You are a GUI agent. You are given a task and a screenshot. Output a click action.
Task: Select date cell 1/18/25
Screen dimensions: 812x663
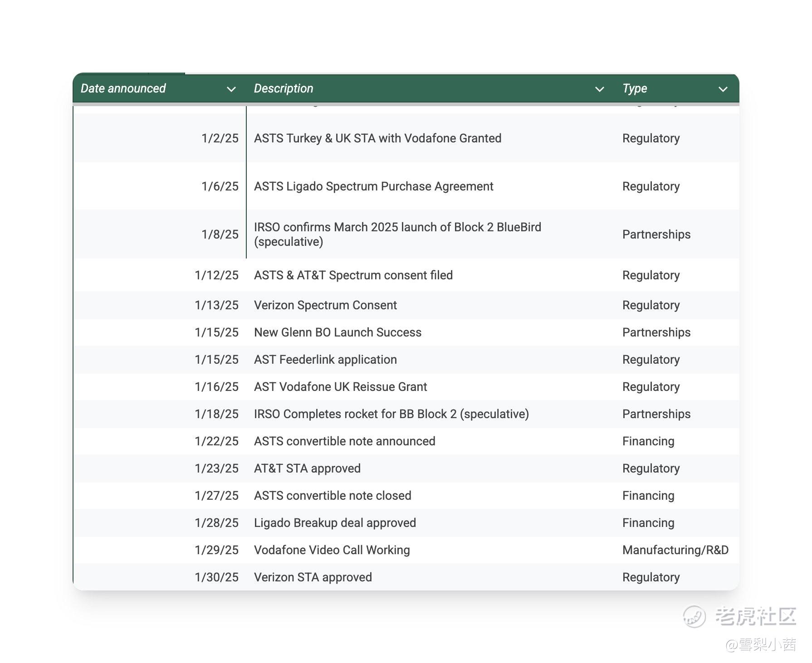tap(216, 414)
